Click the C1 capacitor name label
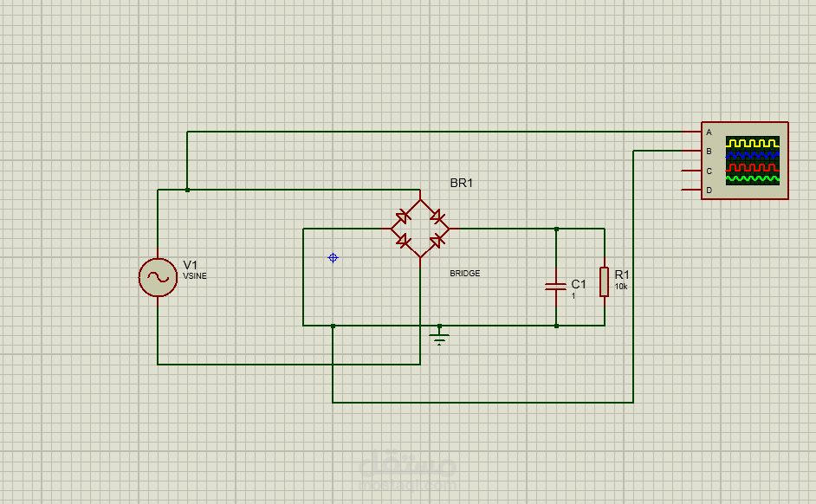816x504 pixels. (x=579, y=284)
